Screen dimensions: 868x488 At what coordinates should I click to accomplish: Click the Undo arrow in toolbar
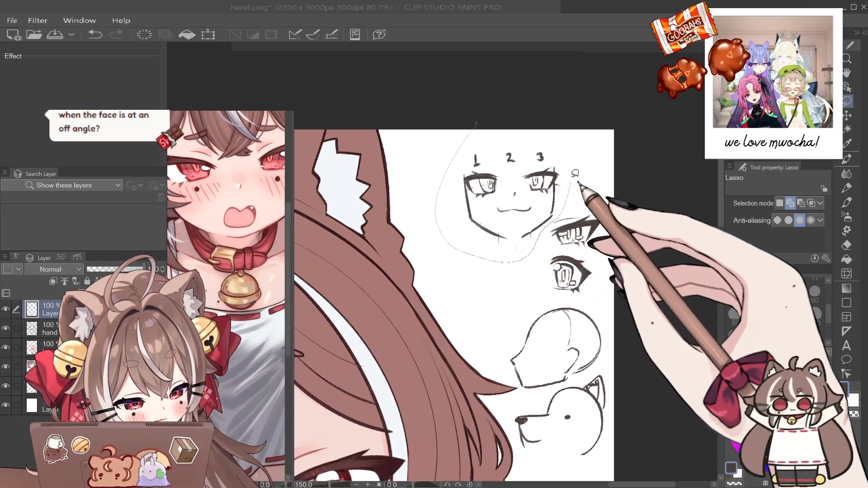95,34
